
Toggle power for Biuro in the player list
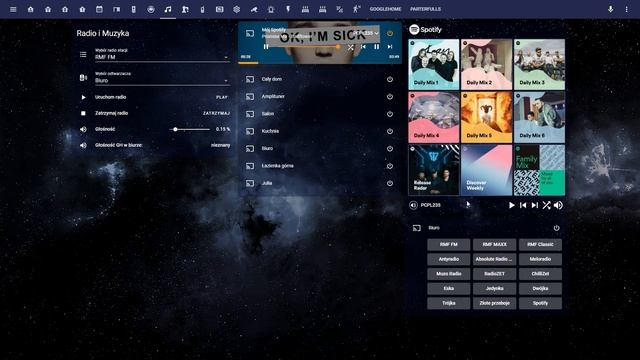click(x=390, y=149)
